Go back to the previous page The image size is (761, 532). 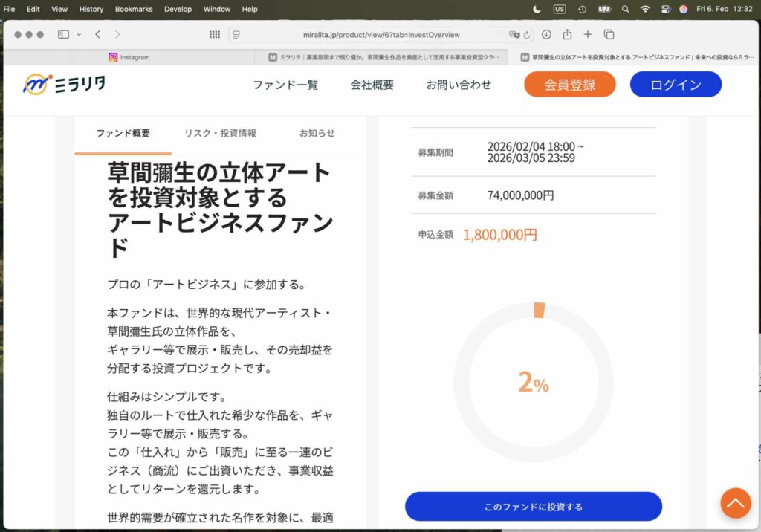click(x=98, y=34)
